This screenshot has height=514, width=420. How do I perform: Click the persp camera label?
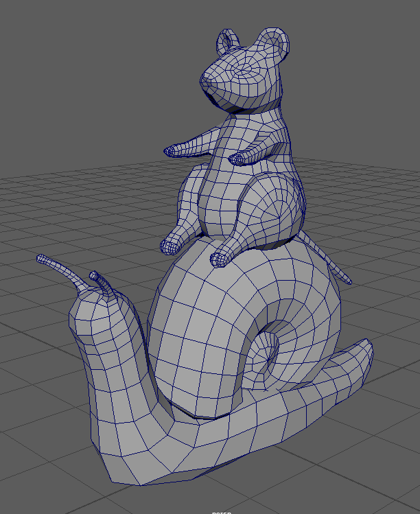pos(220,511)
